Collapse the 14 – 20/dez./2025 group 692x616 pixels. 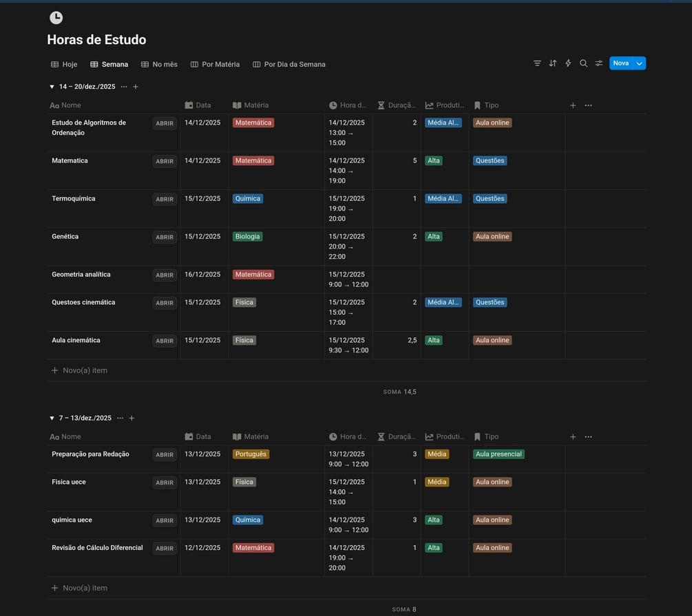pyautogui.click(x=52, y=87)
